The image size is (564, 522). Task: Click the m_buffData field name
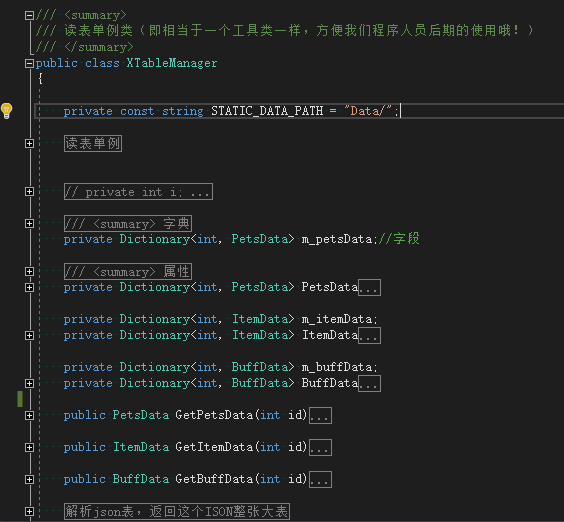click(337, 367)
